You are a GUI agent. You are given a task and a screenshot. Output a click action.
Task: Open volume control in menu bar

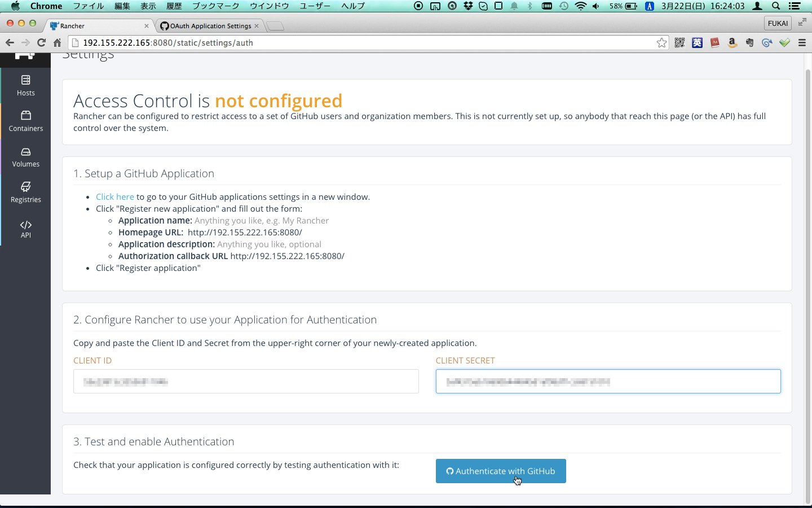(596, 6)
